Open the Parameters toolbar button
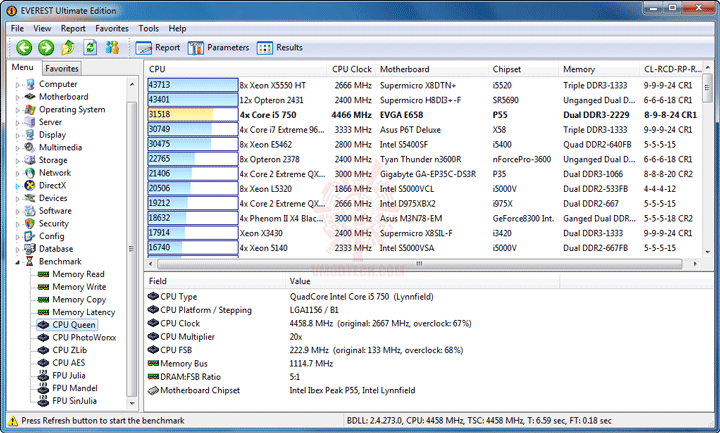The width and height of the screenshot is (720, 433). [218, 48]
